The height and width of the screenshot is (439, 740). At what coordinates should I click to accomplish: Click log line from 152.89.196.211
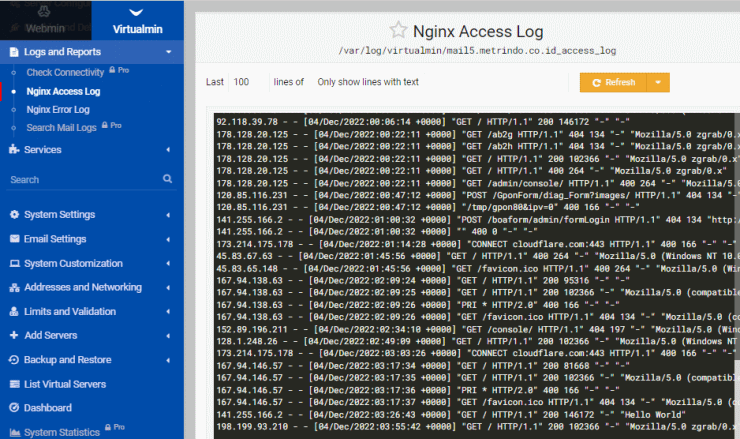[477, 329]
